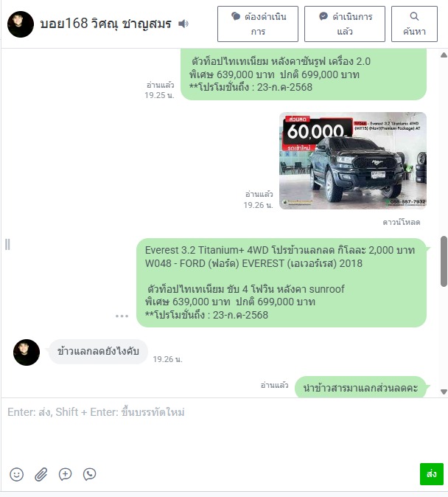Click the panel divider handle at left
This screenshot has width=448, height=497.
(x=7, y=245)
